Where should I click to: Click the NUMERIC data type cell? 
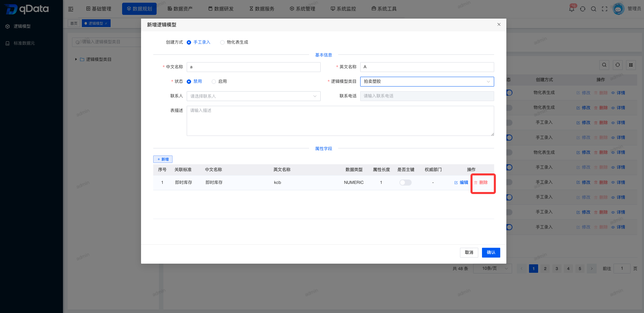(x=354, y=183)
